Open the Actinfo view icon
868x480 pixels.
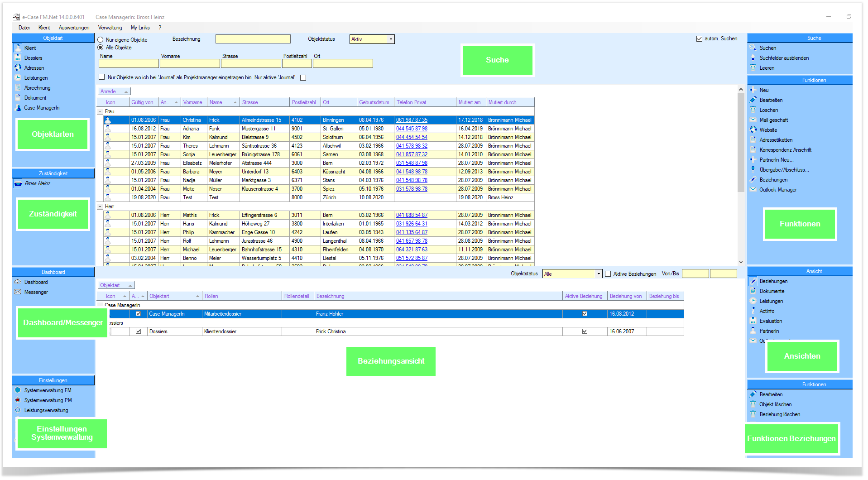(x=753, y=311)
